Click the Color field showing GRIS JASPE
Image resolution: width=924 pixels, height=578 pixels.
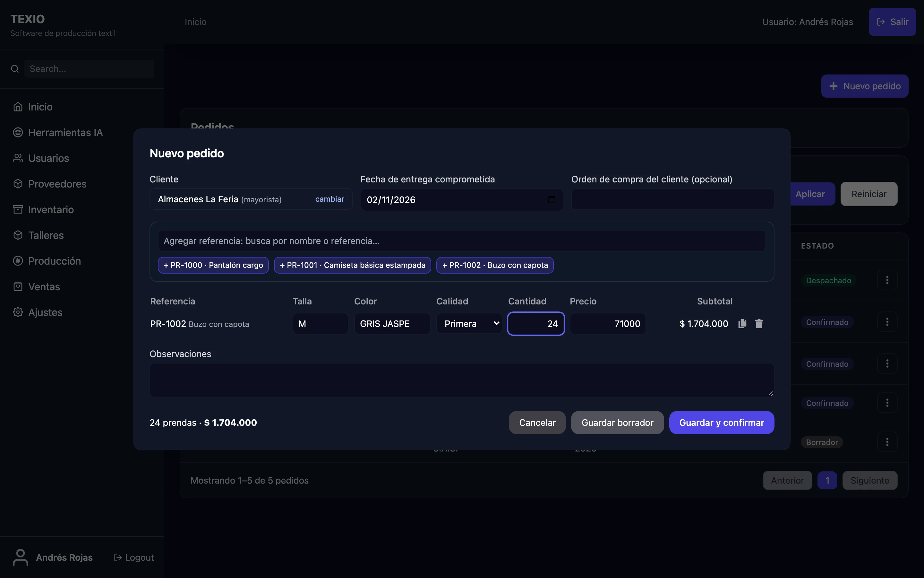click(392, 324)
